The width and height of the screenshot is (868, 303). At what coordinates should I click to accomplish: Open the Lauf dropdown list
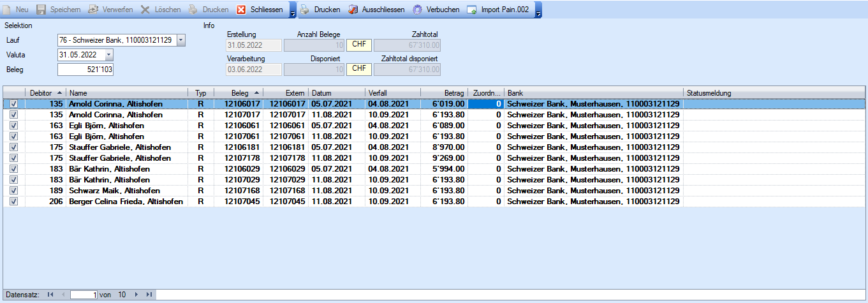pyautogui.click(x=180, y=40)
